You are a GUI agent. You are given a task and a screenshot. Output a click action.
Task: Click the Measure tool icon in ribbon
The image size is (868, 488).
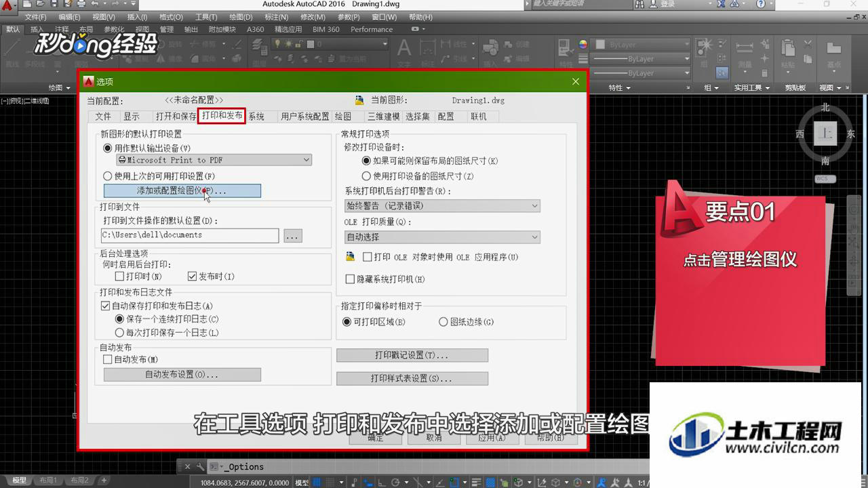[744, 47]
